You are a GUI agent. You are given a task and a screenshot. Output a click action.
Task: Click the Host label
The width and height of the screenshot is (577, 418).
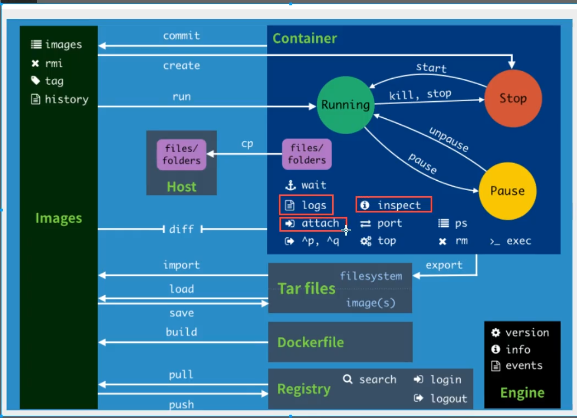click(x=181, y=187)
